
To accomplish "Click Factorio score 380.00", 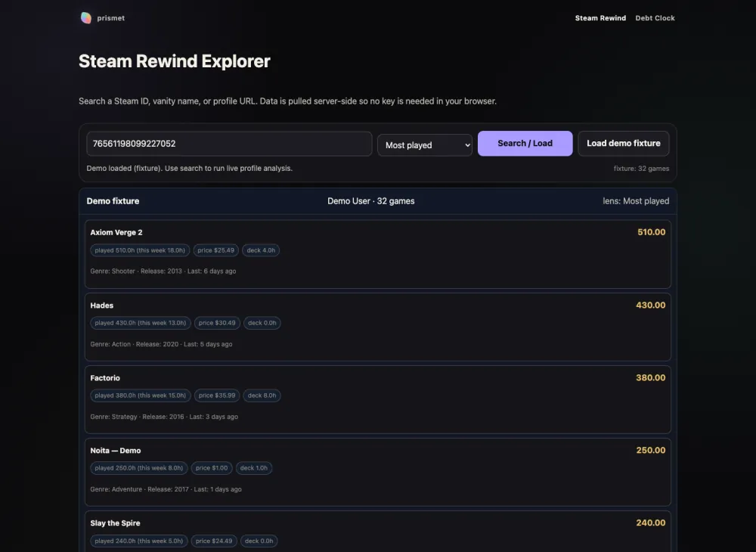I will (x=650, y=377).
